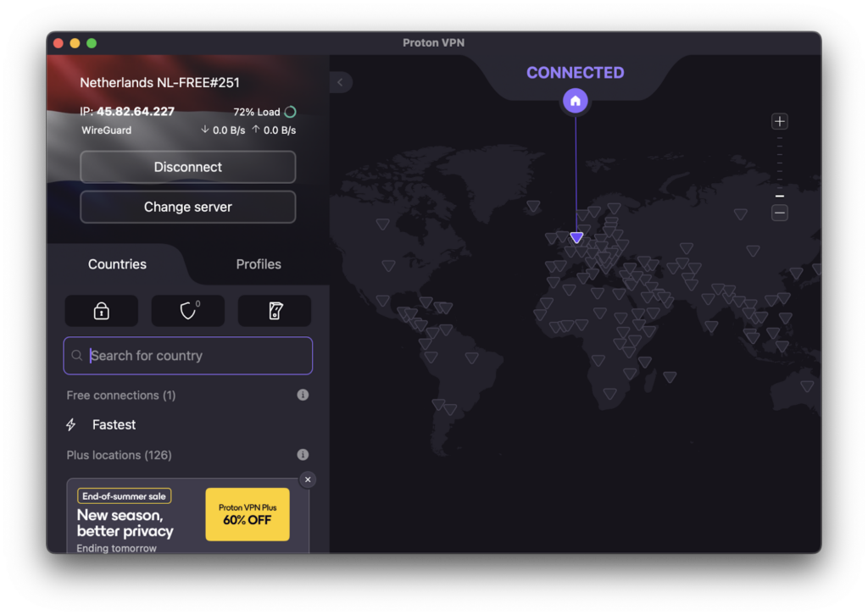Click the upload speed 0.0 B/s indicator
The width and height of the screenshot is (868, 615).
274,130
